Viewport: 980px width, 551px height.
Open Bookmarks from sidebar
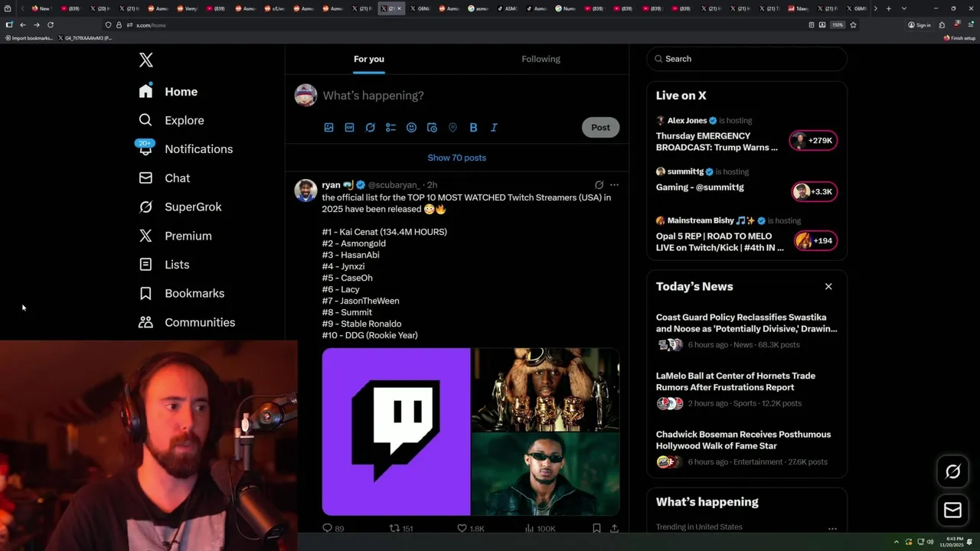(x=181, y=293)
